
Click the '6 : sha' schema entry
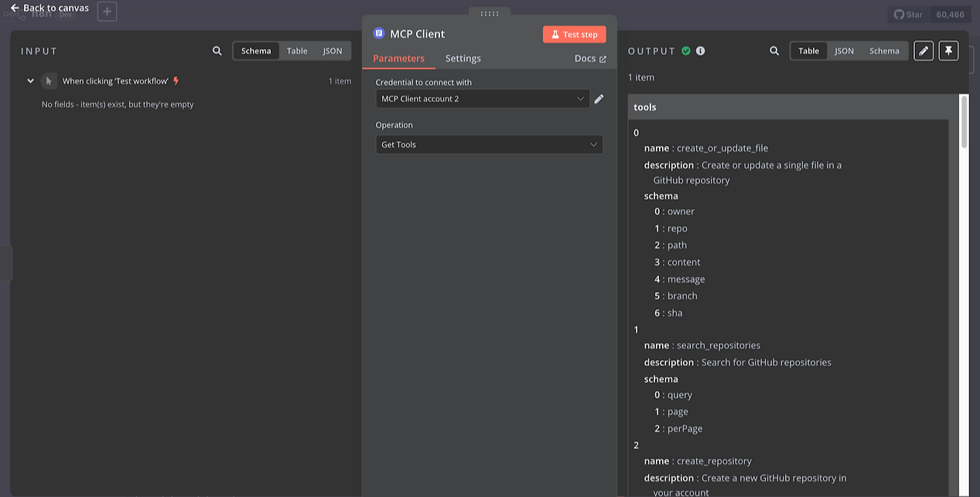(668, 313)
